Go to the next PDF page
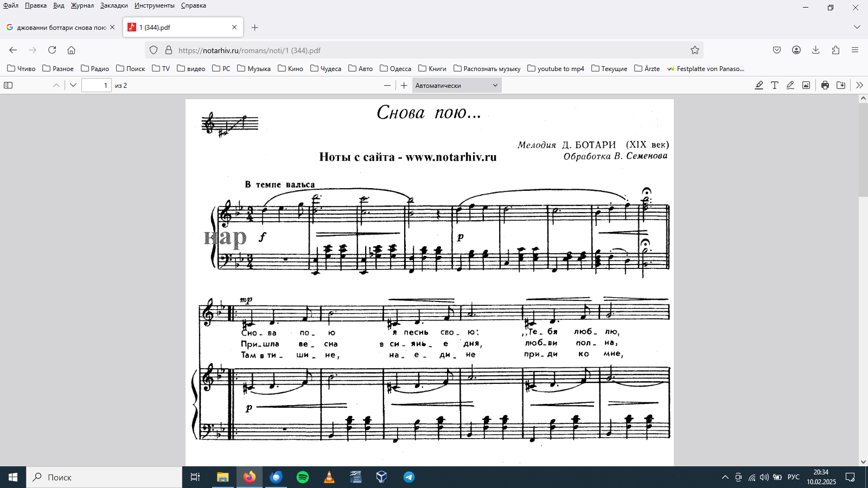868x488 pixels. click(73, 85)
